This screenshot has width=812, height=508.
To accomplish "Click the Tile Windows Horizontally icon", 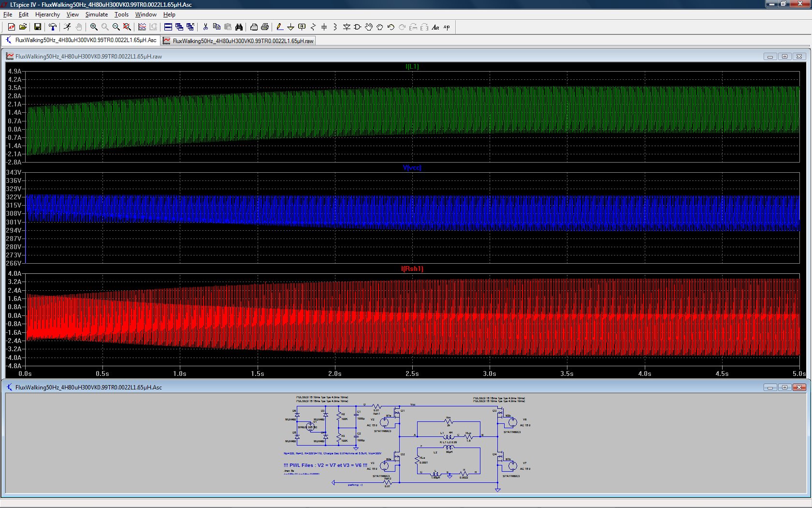I will [168, 27].
